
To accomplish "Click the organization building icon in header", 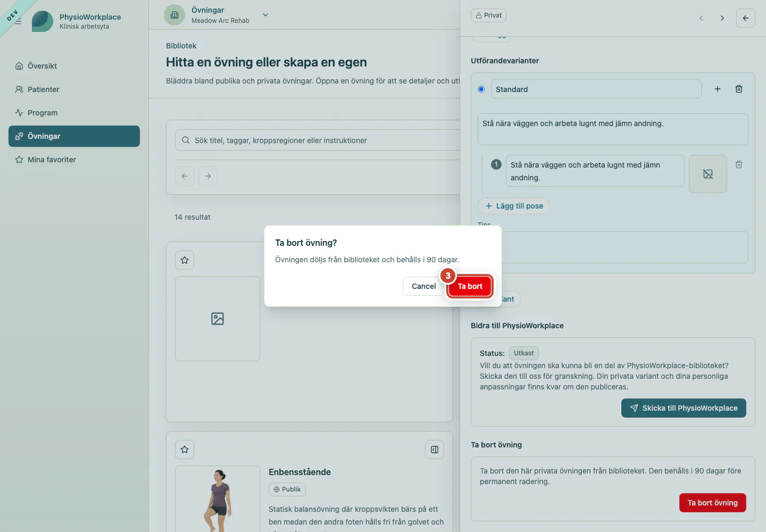I will click(x=174, y=15).
